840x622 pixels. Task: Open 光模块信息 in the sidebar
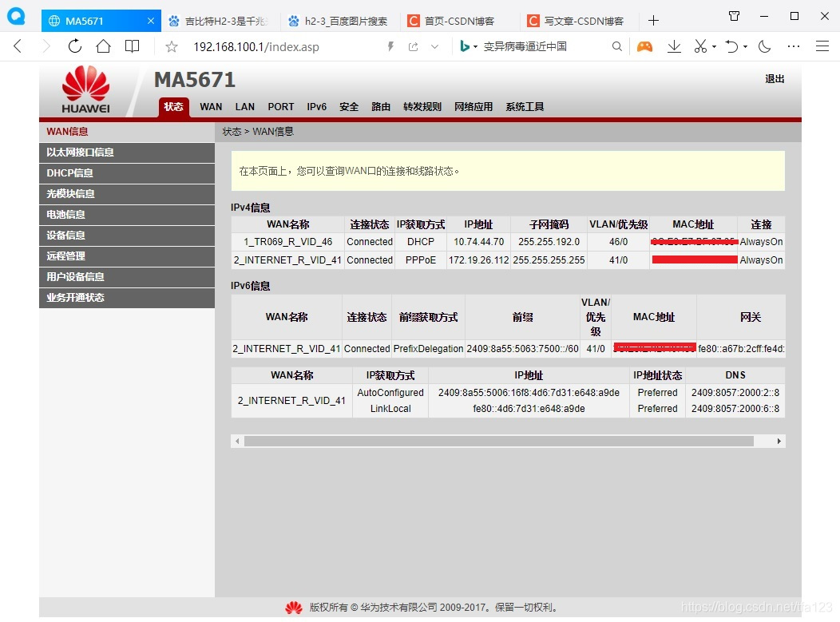pos(127,194)
